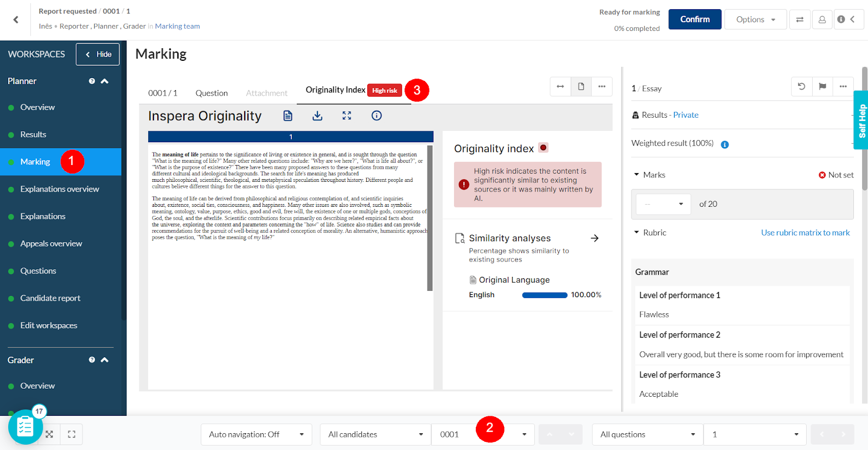
Task: Click the red Originality index indicator dot
Action: (x=543, y=148)
